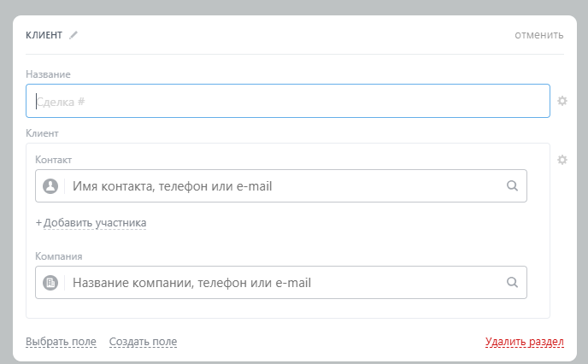Click the magnifier in the company search field
This screenshot has height=364, width=588.
coord(512,282)
